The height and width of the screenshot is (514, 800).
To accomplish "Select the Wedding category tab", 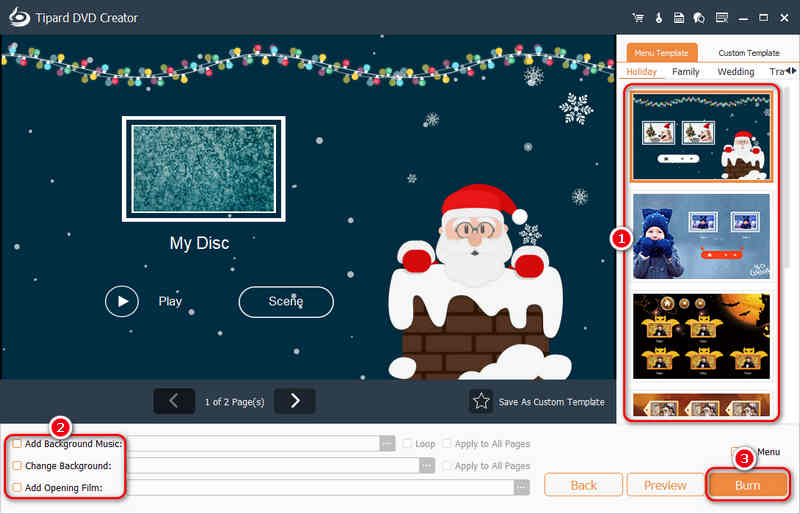I will tap(736, 72).
